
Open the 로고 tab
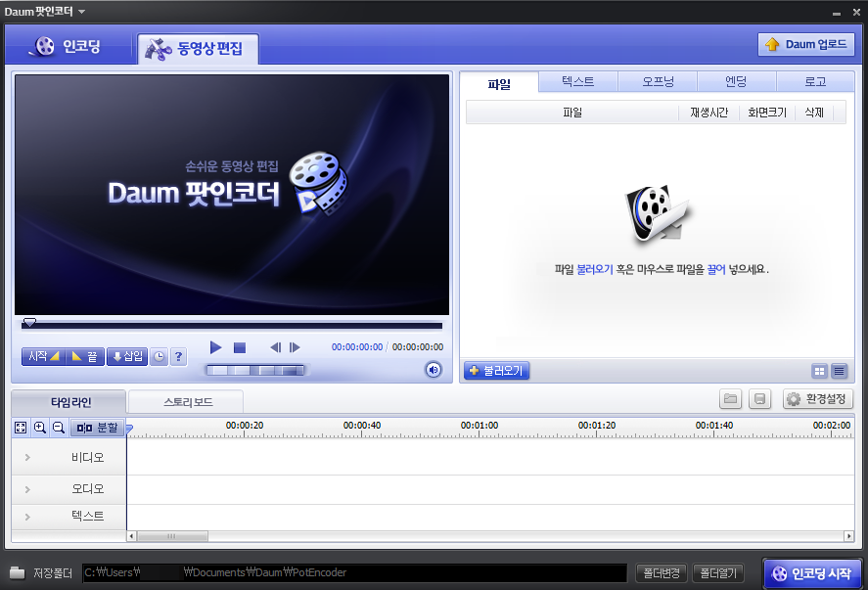pos(815,81)
